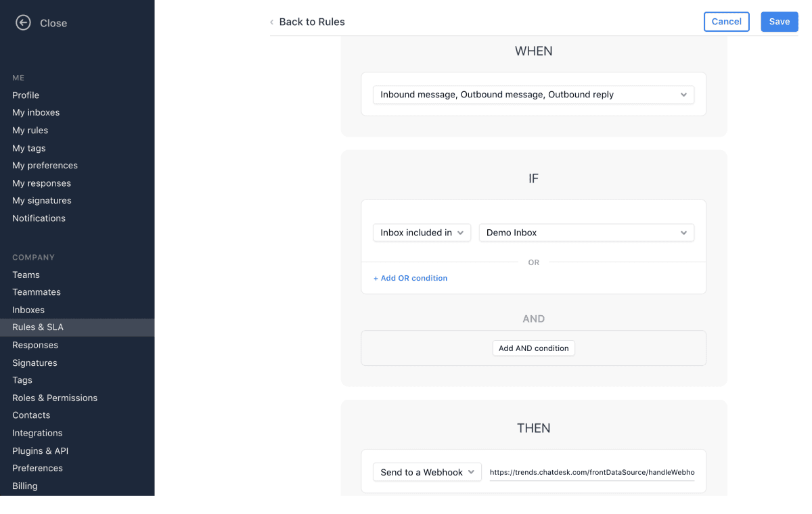812x514 pixels.
Task: Open Notifications settings
Action: [x=39, y=218]
